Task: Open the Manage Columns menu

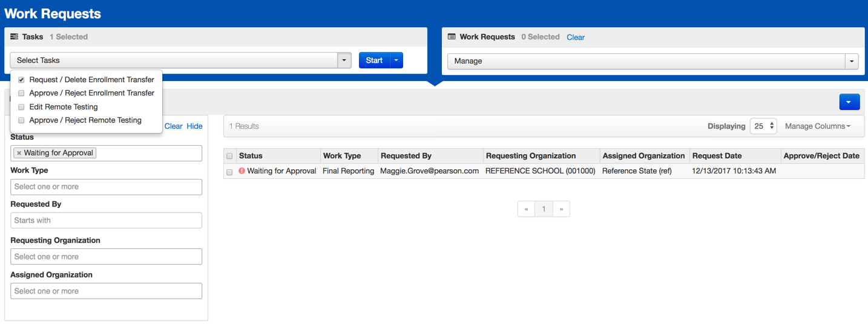Action: (817, 126)
